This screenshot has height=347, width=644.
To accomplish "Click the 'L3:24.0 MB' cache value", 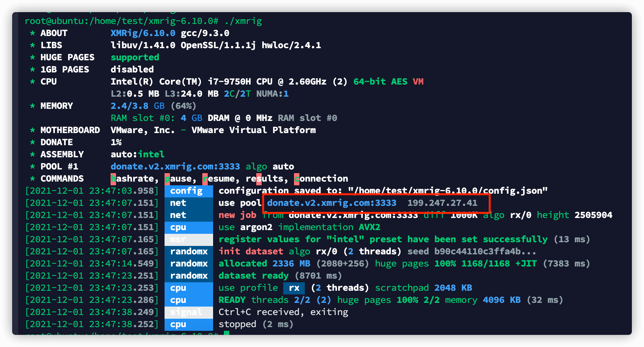I will [192, 94].
